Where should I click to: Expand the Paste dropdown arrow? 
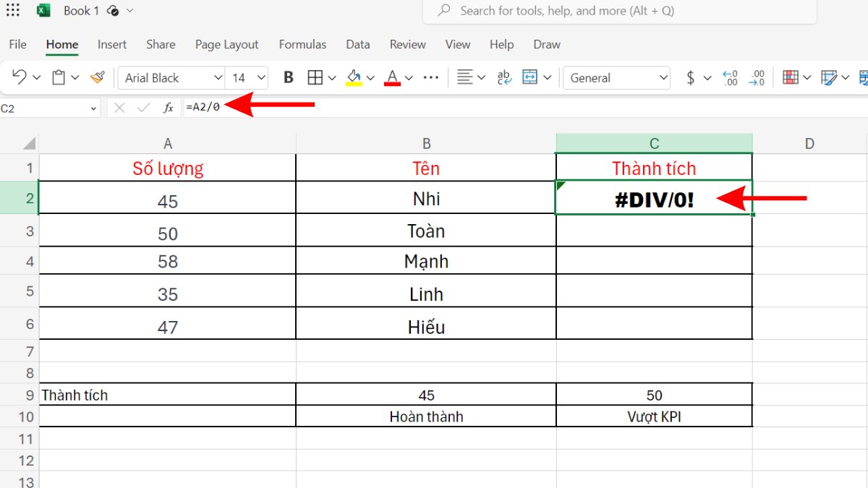pos(75,77)
